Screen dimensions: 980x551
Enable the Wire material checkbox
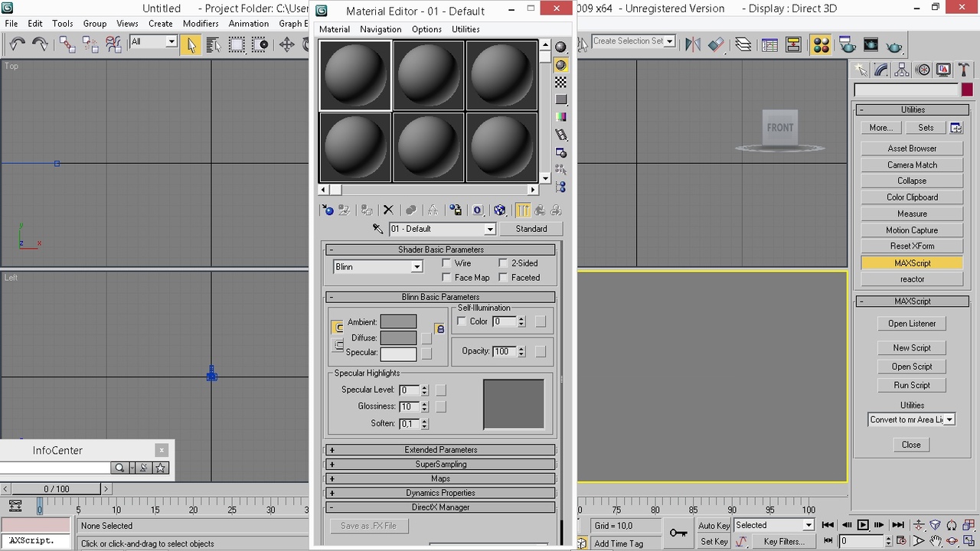(x=446, y=262)
